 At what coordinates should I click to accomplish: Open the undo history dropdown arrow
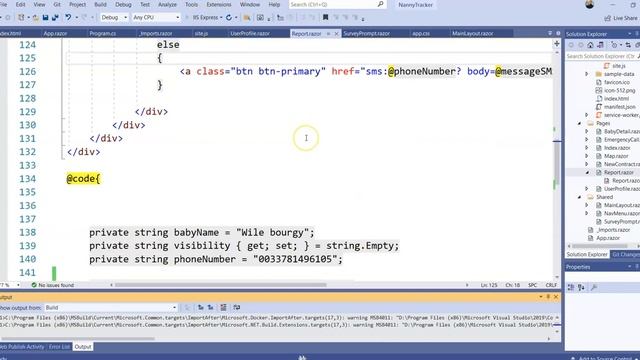tap(76, 18)
